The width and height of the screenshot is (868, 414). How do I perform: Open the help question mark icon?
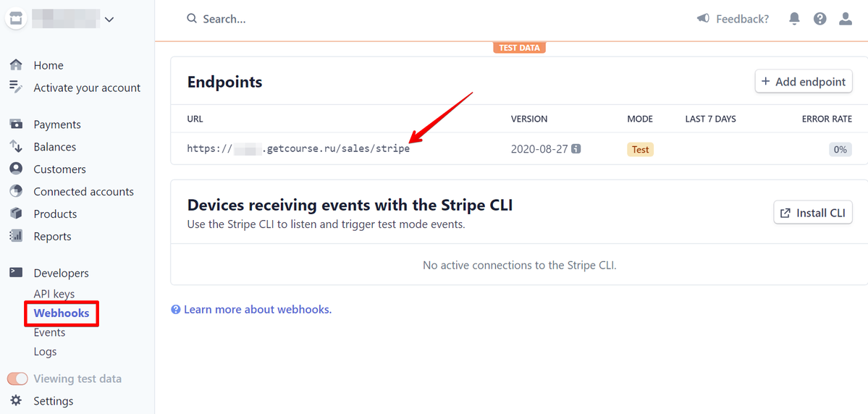point(819,19)
